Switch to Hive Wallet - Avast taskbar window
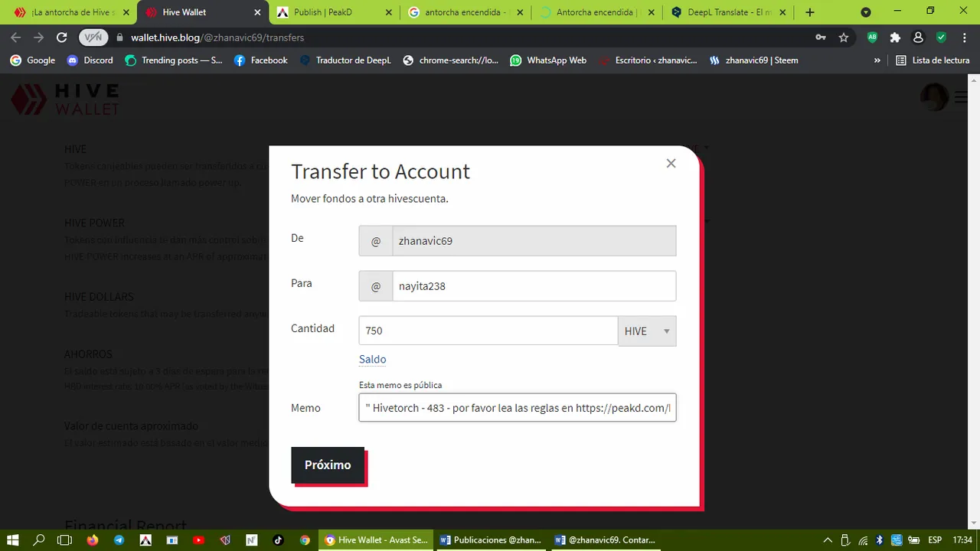Viewport: 980px width, 551px height. 376,540
